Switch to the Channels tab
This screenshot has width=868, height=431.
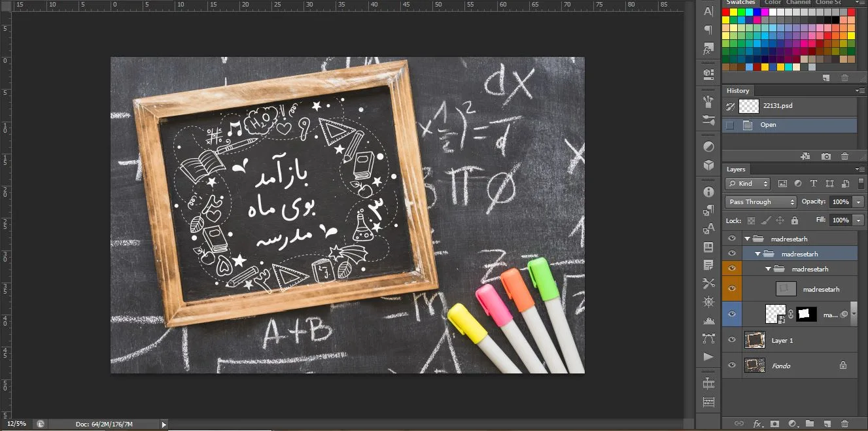click(x=798, y=3)
